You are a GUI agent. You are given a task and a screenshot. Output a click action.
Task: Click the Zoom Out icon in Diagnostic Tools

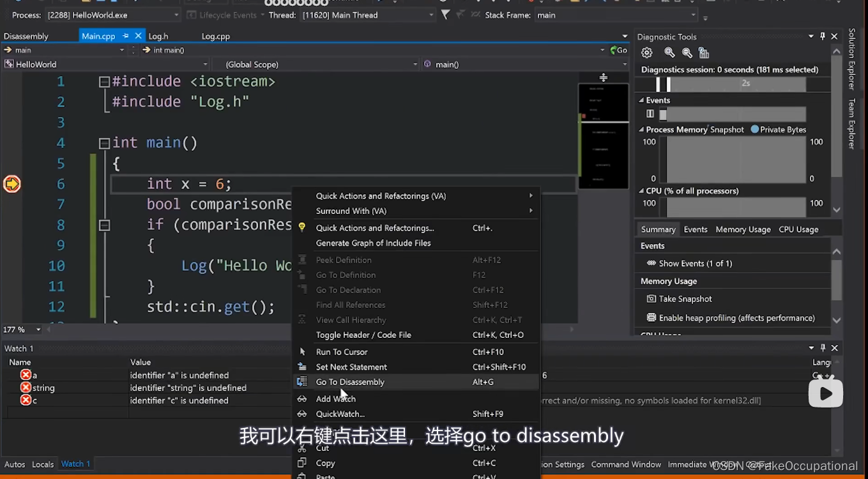[687, 52]
